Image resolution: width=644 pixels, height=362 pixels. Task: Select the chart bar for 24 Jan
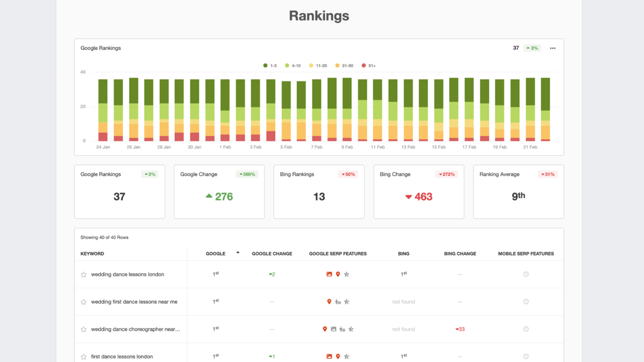[103, 110]
